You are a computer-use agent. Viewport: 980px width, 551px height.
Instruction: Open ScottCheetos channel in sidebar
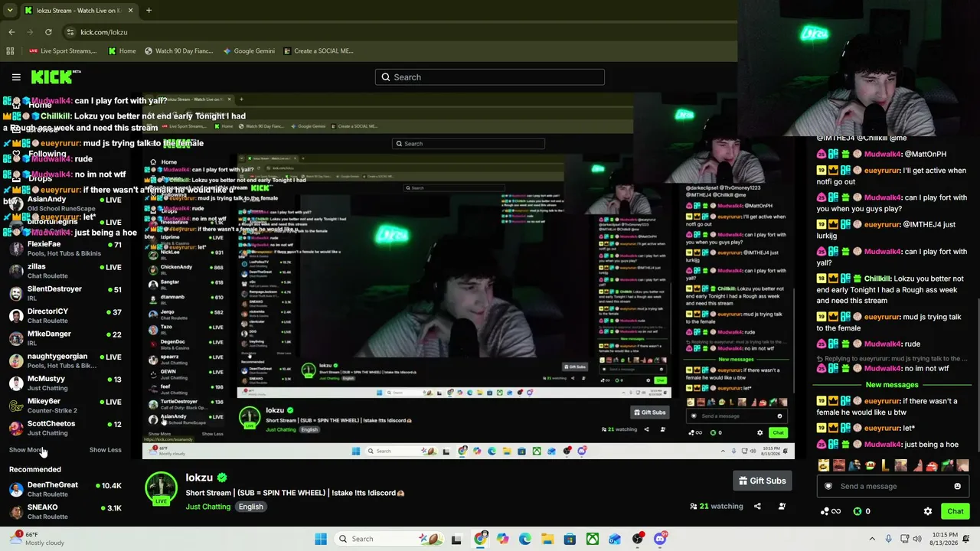coord(64,428)
